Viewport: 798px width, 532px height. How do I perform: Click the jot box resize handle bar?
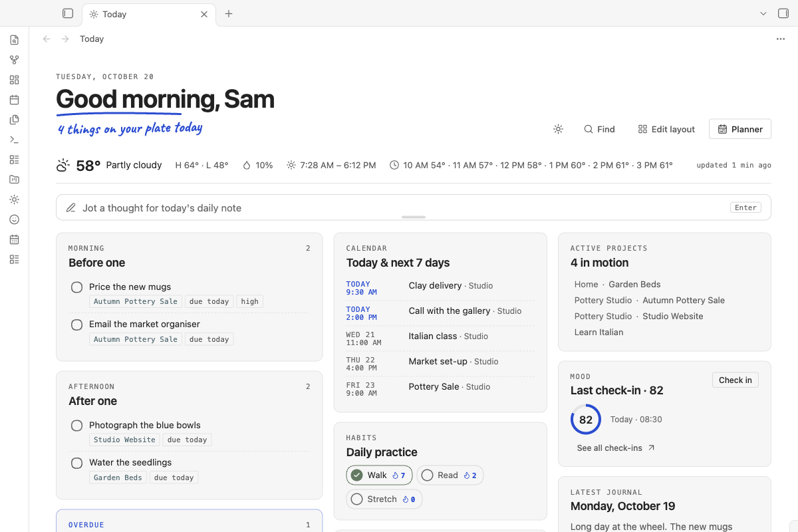coord(414,217)
